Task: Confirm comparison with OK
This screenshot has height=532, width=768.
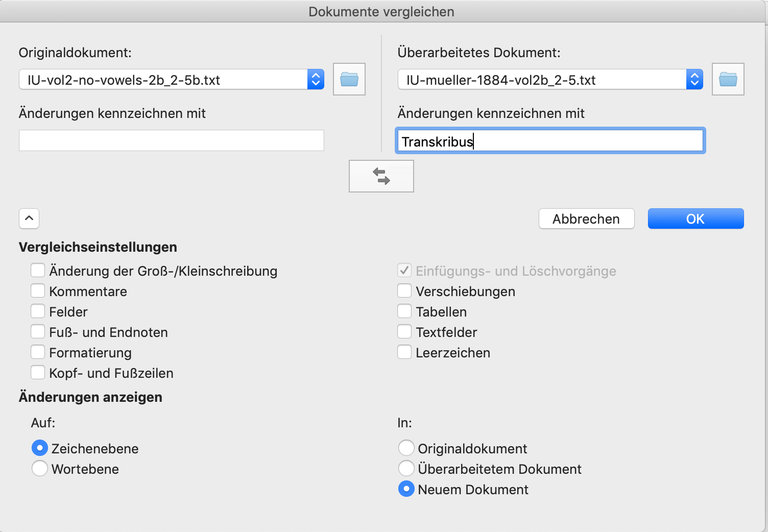Action: [695, 219]
